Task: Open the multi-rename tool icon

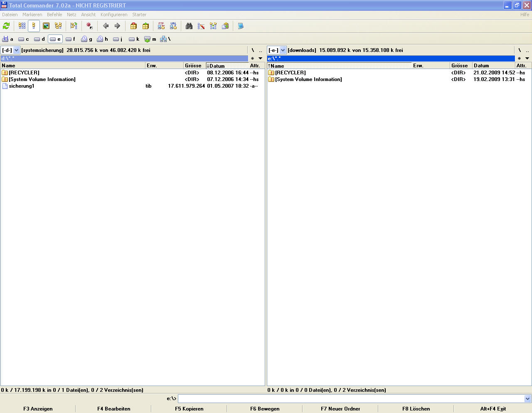Action: 201,26
